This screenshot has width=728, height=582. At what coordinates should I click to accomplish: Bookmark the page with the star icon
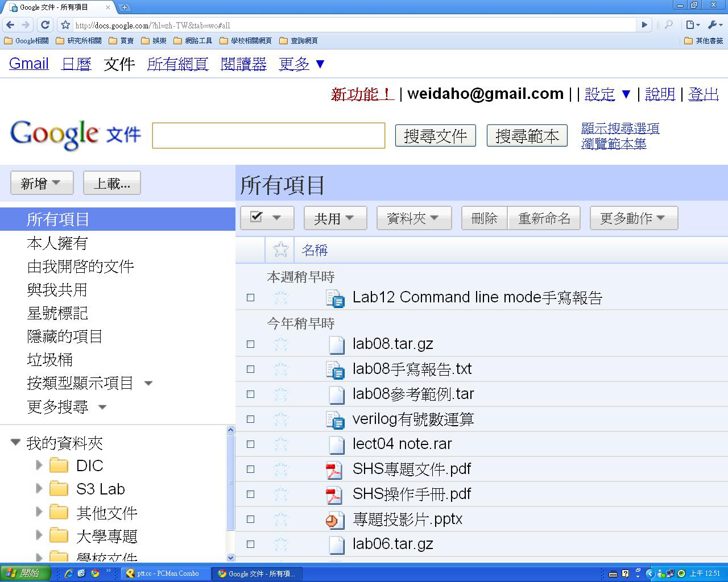[65, 25]
